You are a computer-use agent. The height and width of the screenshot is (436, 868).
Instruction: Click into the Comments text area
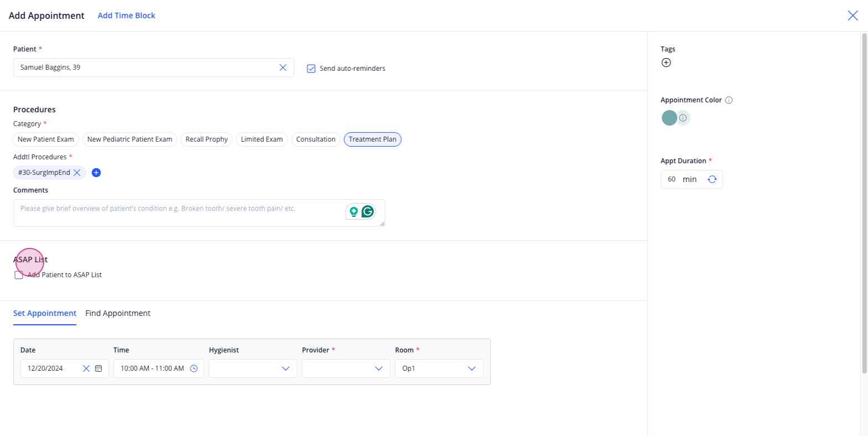click(199, 213)
